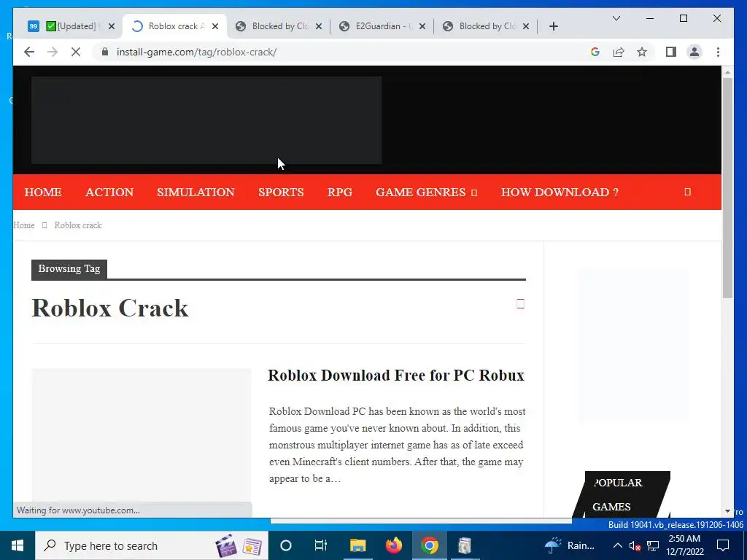This screenshot has width=747, height=560.
Task: Open Task View on the taskbar
Action: pos(321,545)
